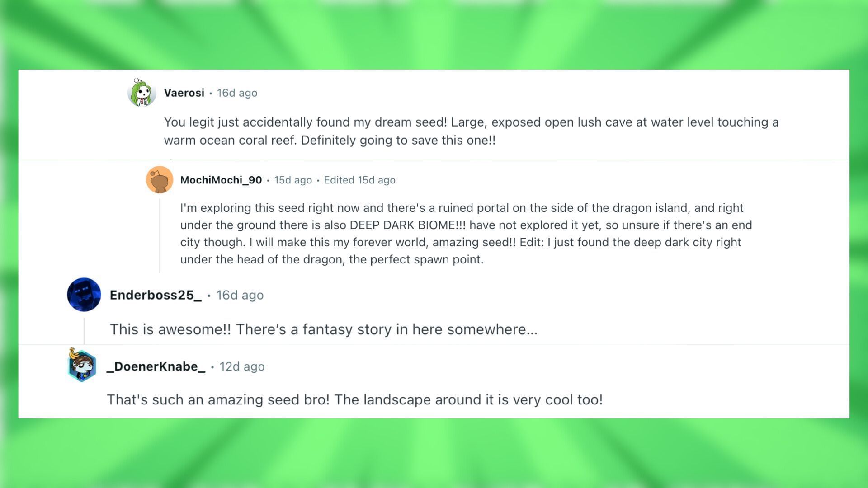
Task: Click Enderboss25_'s dark blue avatar
Action: click(84, 295)
